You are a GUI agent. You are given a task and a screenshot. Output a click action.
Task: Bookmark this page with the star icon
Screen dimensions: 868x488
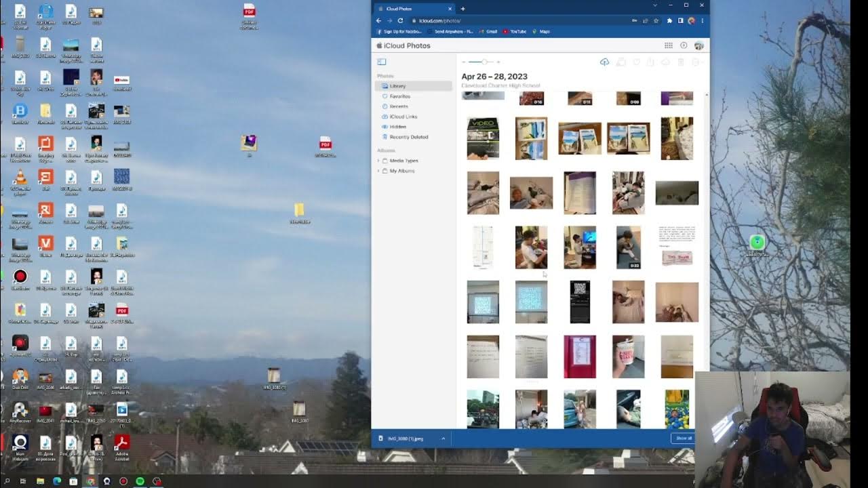pyautogui.click(x=656, y=21)
